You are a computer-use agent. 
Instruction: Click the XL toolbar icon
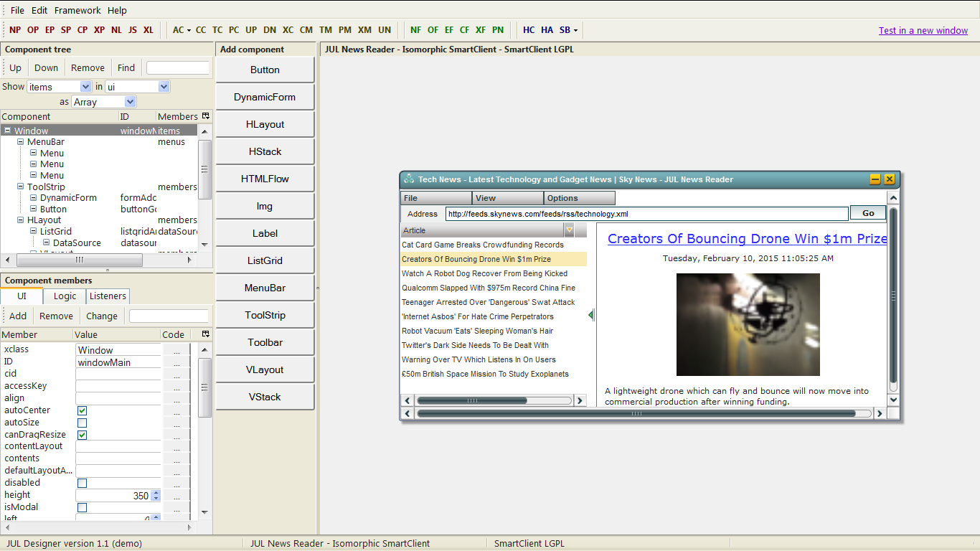point(149,29)
